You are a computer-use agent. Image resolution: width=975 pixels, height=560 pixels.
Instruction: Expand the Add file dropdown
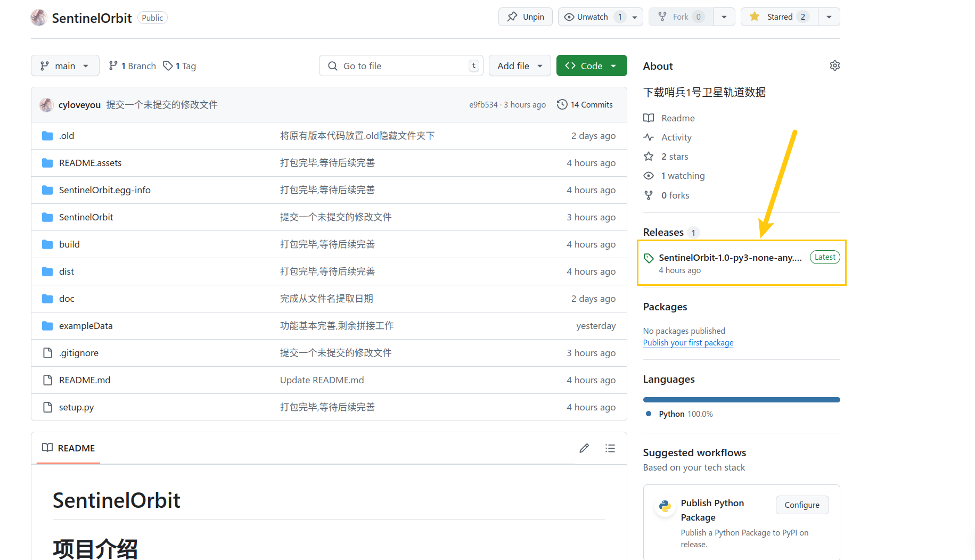pyautogui.click(x=520, y=65)
